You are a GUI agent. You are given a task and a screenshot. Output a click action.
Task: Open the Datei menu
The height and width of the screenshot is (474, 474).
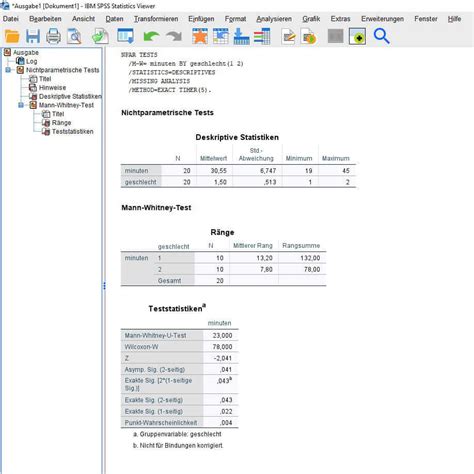click(x=11, y=19)
